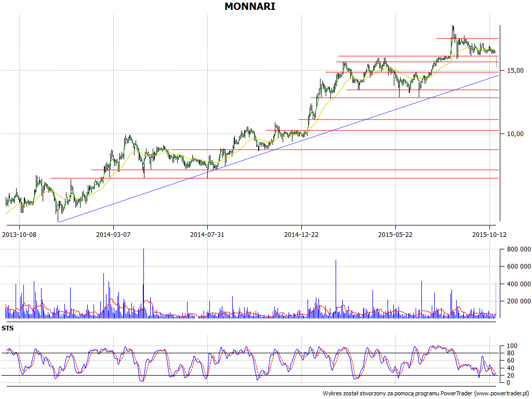Click the 10,00 price axis label
The height and width of the screenshot is (399, 532).
coord(515,134)
